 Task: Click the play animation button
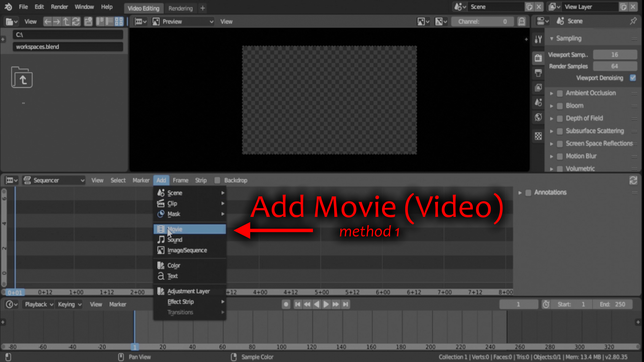point(326,304)
